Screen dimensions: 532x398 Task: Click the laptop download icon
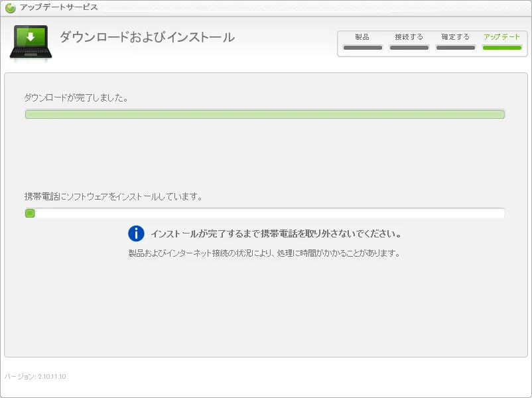(29, 41)
